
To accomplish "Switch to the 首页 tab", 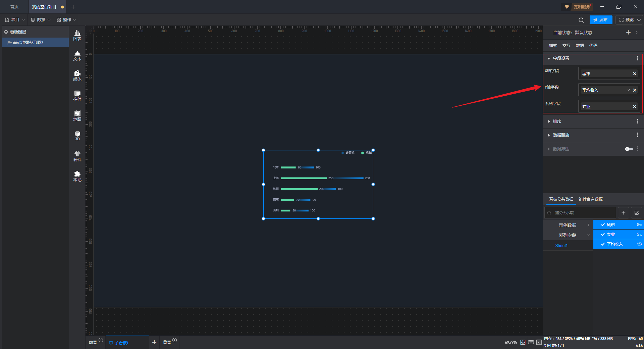I will point(14,7).
